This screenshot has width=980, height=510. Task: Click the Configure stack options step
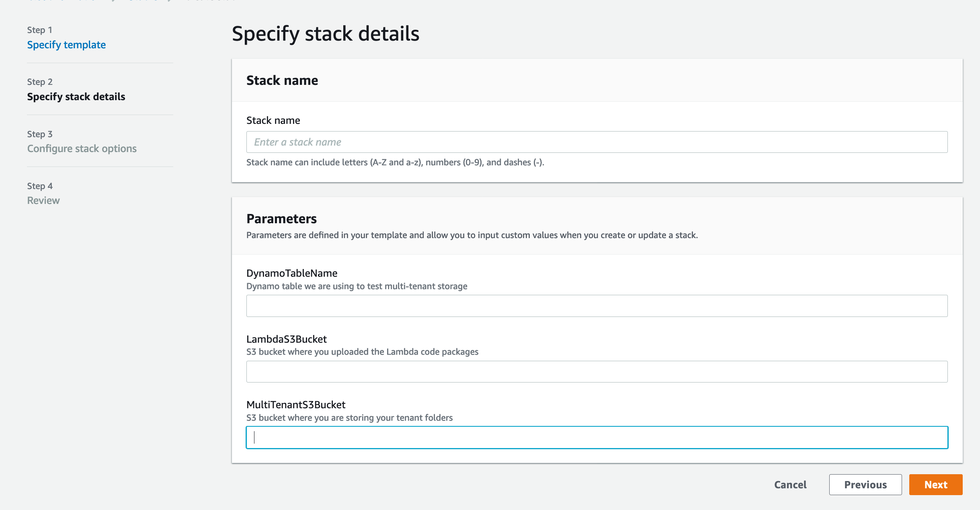(x=82, y=148)
